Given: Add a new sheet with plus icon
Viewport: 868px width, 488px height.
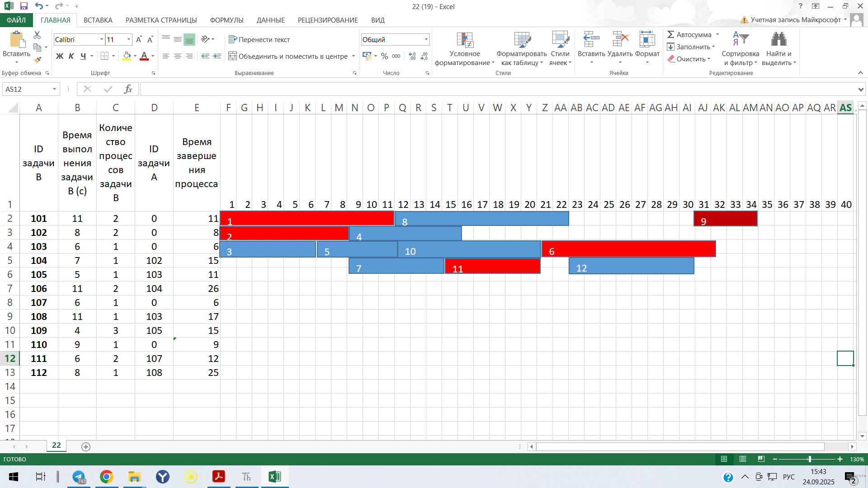Looking at the screenshot, I should point(86,446).
